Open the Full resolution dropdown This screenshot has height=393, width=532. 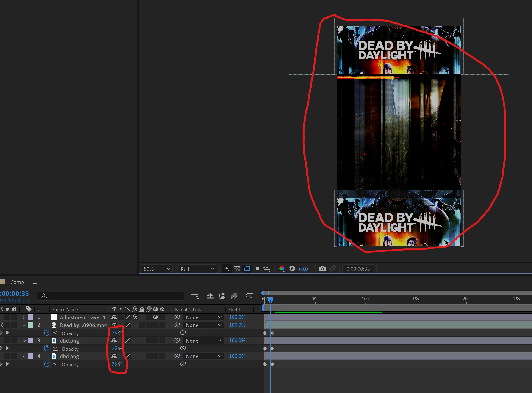[197, 269]
